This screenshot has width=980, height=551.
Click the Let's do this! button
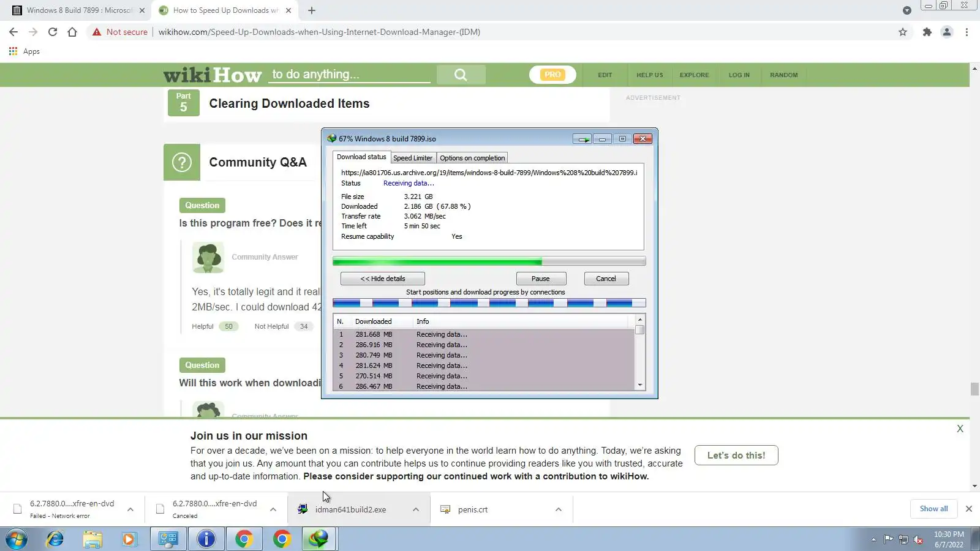(736, 455)
